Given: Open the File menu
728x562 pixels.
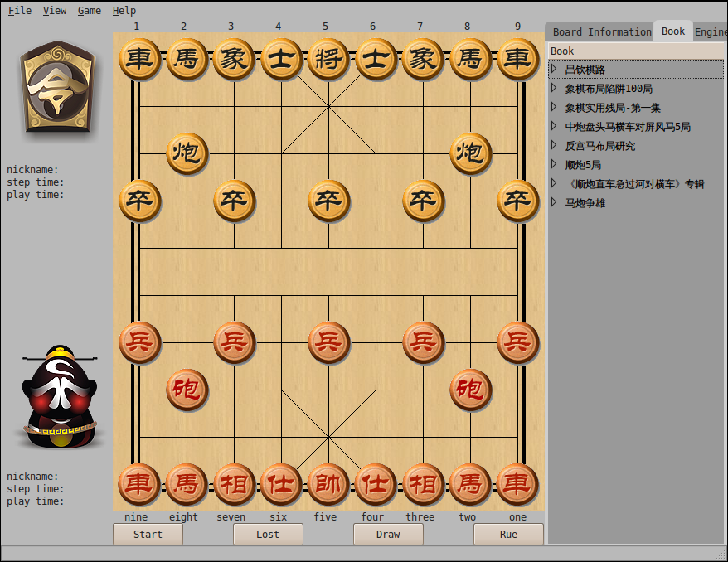Looking at the screenshot, I should coord(20,10).
